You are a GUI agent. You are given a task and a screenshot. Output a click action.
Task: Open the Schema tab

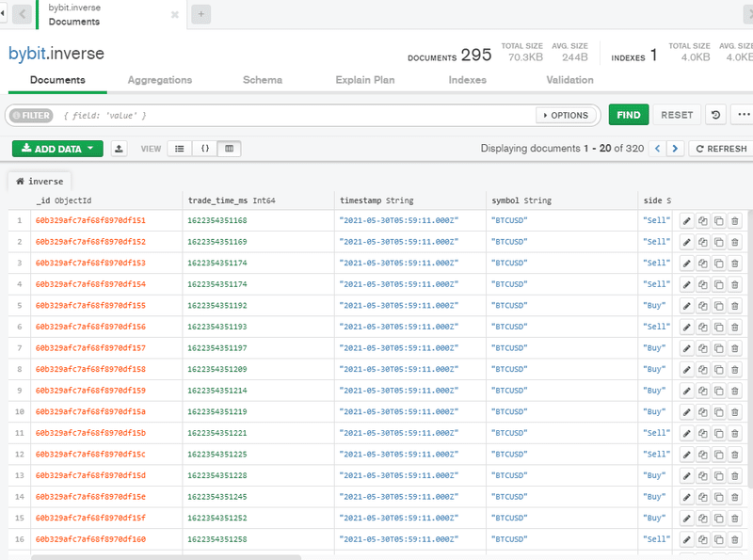click(262, 80)
